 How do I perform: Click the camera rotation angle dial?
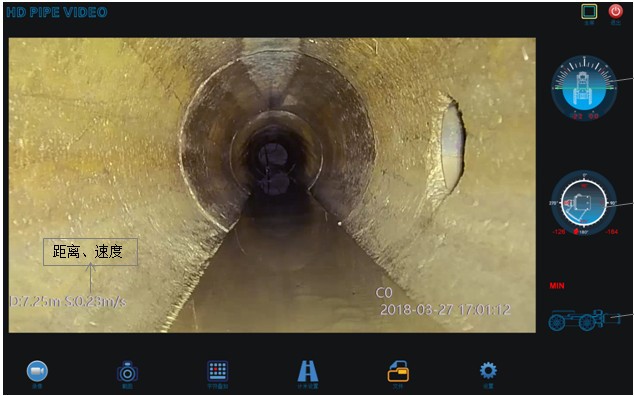584,203
